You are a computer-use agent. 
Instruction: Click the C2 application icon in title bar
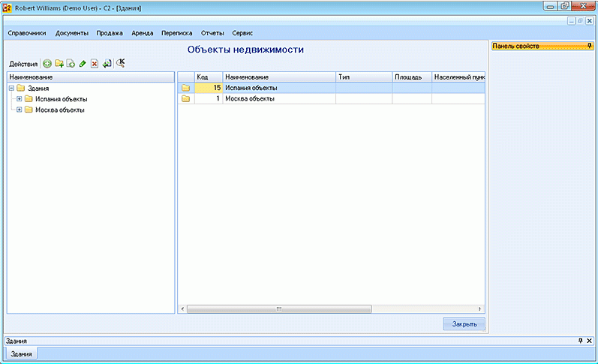pos(7,8)
